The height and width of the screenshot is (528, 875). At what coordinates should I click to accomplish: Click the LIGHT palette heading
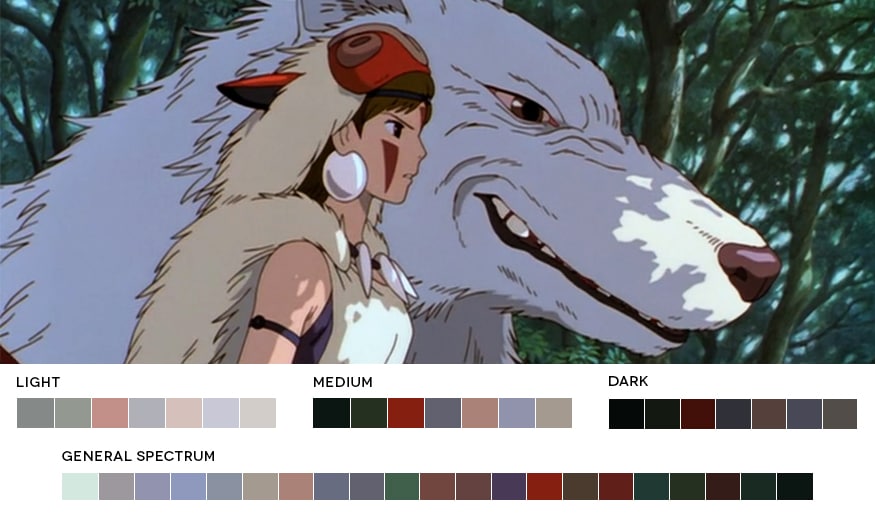click(x=38, y=382)
